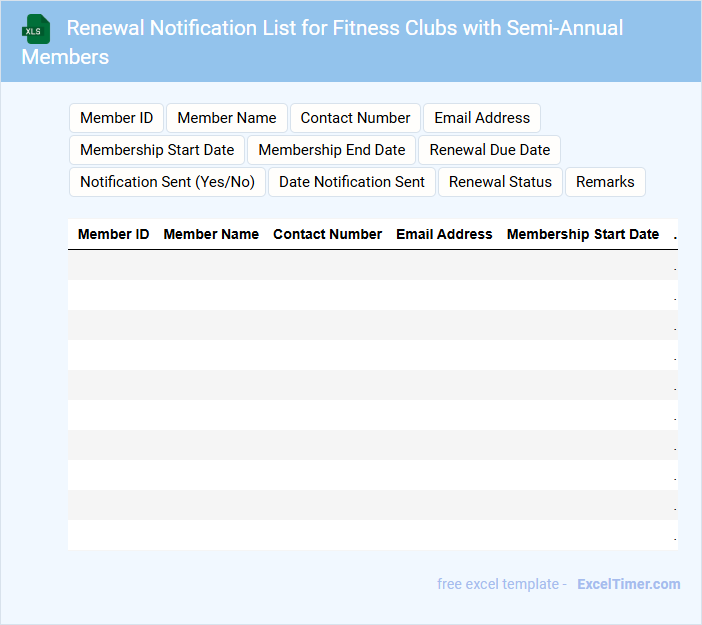The width and height of the screenshot is (702, 625).
Task: Click the Member ID column header
Action: pyautogui.click(x=114, y=234)
